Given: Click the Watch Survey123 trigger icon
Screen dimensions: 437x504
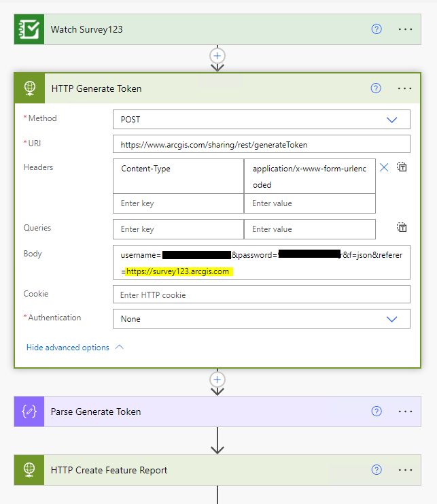Looking at the screenshot, I should (x=29, y=29).
